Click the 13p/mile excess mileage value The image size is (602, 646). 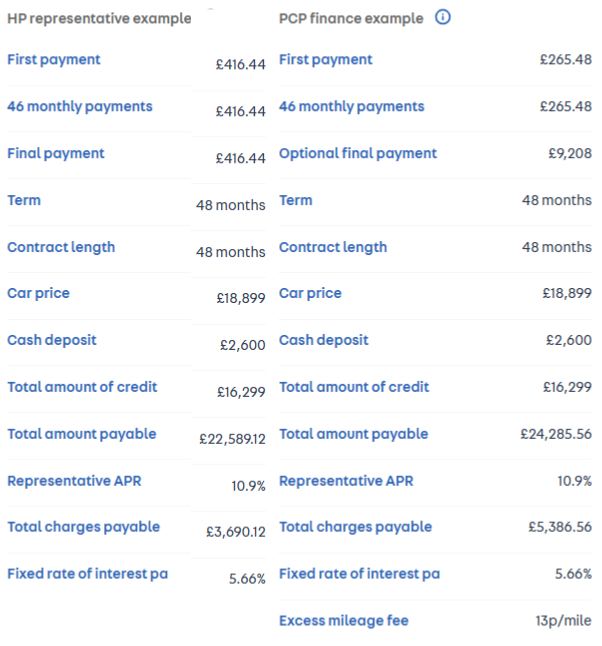click(563, 621)
